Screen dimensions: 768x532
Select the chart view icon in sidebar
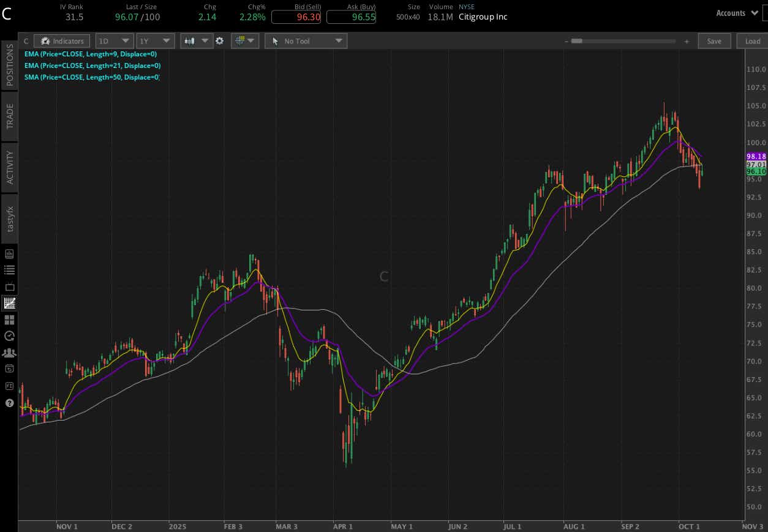click(9, 303)
